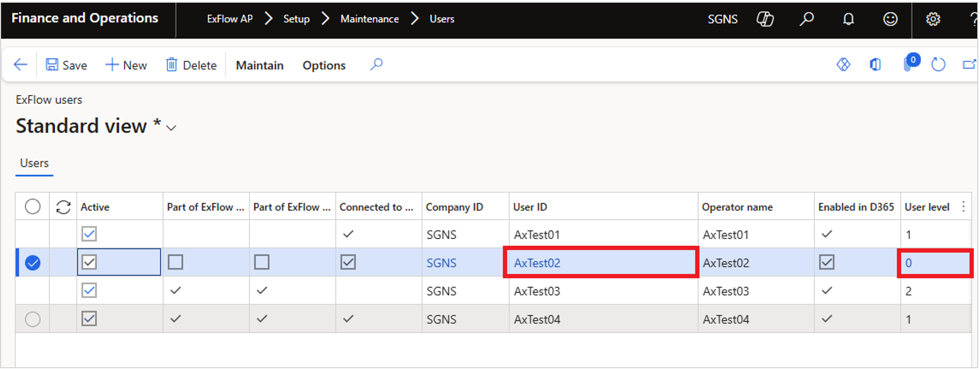Click the Power Apps diamond icon
Screen dimensions: 980x370
point(843,65)
